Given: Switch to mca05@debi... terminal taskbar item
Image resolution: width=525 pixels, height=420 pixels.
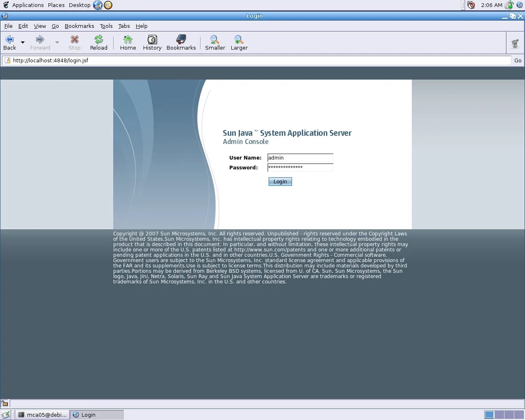Looking at the screenshot, I should click(43, 415).
